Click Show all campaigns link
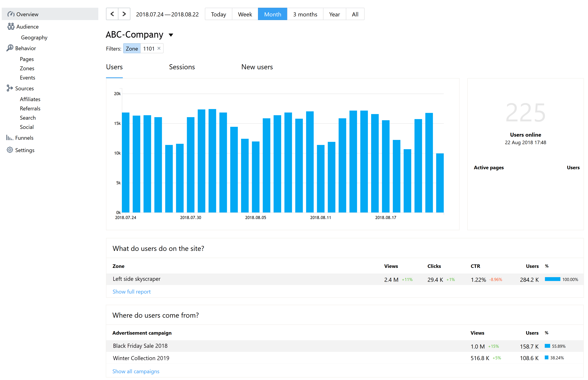This screenshot has height=380, width=588. [x=135, y=371]
